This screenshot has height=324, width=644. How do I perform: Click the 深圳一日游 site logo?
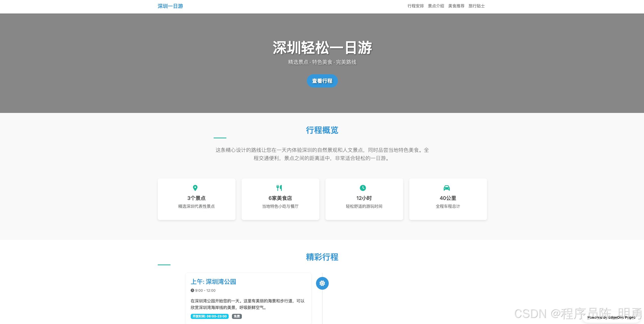pyautogui.click(x=170, y=6)
